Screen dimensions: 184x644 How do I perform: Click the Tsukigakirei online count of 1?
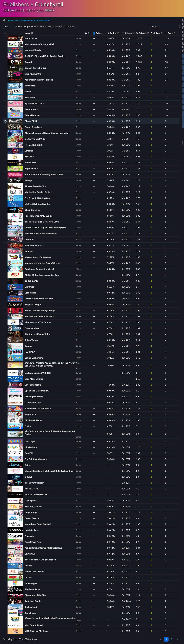coord(151,607)
